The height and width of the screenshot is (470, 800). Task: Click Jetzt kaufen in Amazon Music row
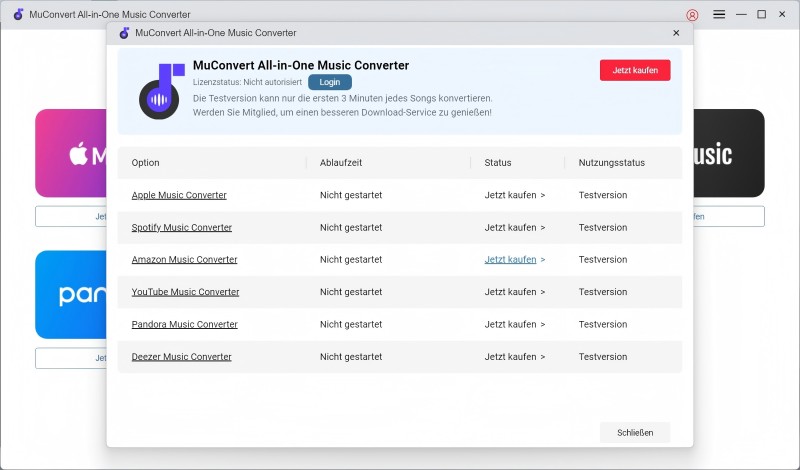[515, 259]
